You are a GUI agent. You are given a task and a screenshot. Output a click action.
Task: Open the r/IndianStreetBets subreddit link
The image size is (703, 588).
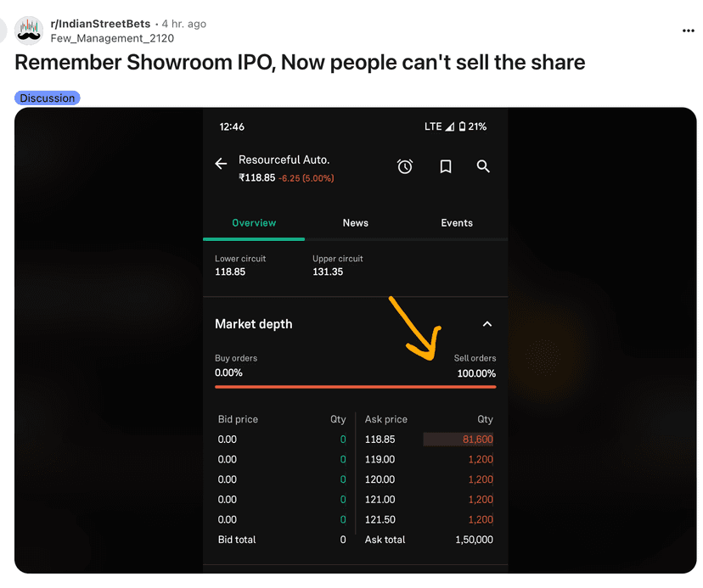click(100, 24)
